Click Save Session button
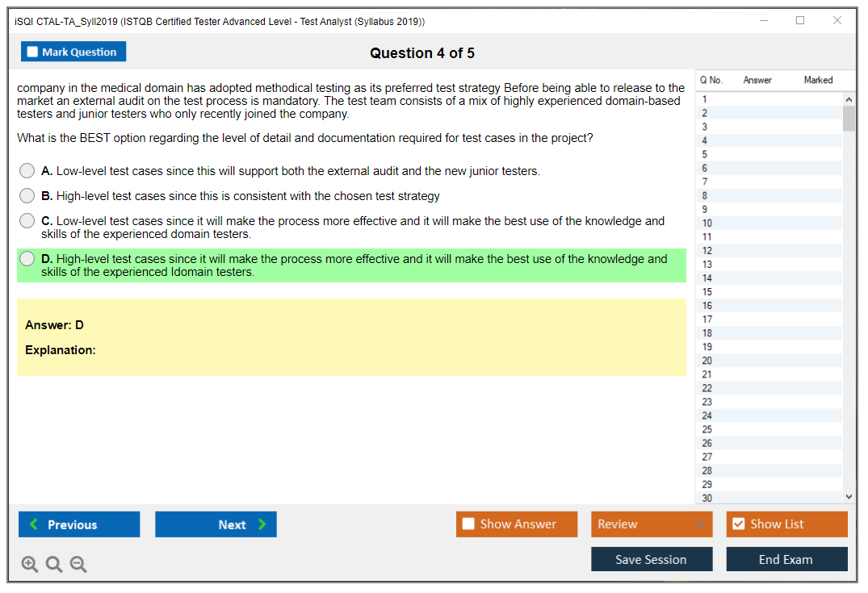This screenshot has height=593, width=868. click(x=651, y=559)
